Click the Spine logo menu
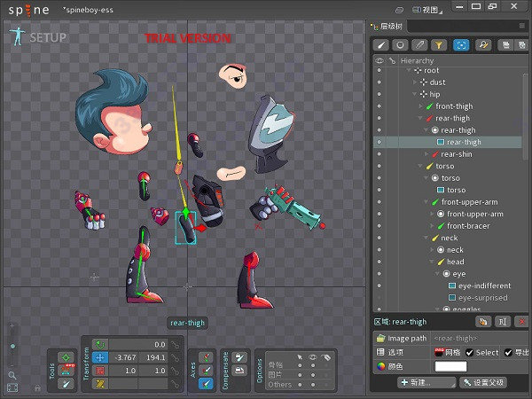Screen dimensions: 532x399 tap(29, 11)
